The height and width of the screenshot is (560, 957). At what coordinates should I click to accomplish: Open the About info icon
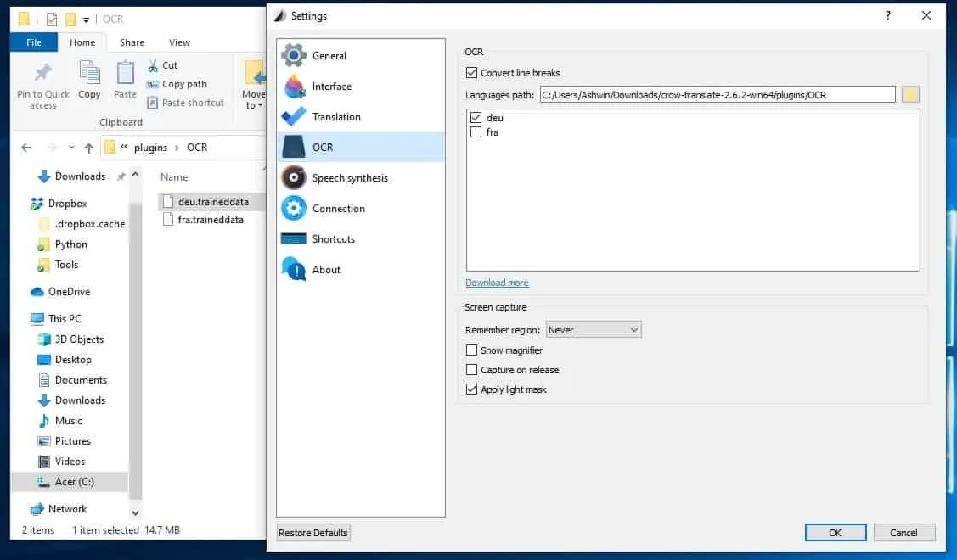(x=294, y=269)
